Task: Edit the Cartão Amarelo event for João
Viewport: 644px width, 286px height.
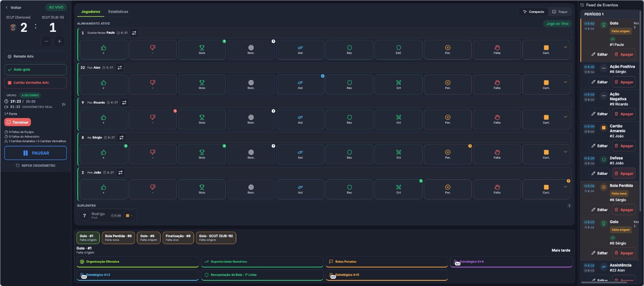Action: [599, 146]
